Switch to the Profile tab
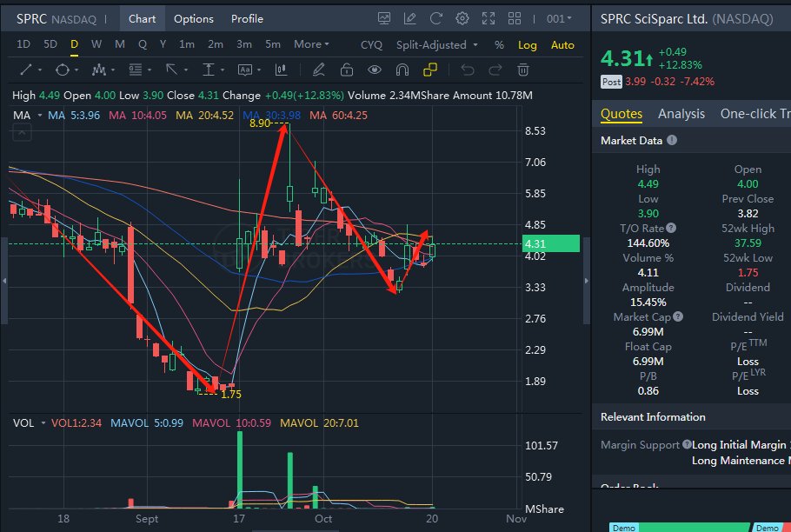This screenshot has width=791, height=532. (x=247, y=18)
